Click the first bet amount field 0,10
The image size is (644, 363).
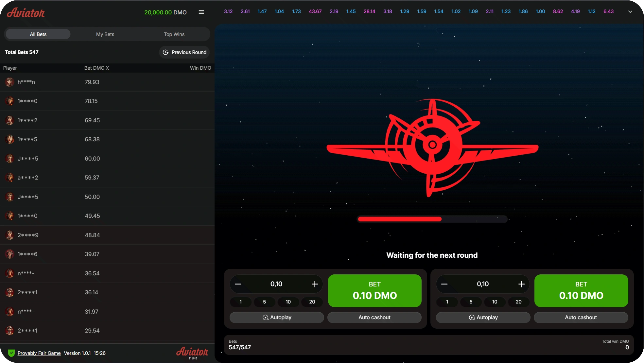276,284
